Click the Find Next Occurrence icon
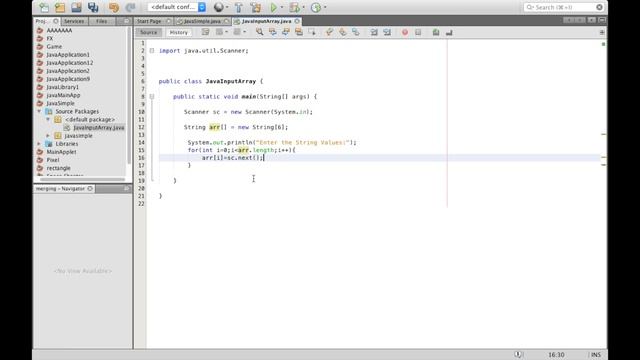640x360 pixels. [x=286, y=32]
